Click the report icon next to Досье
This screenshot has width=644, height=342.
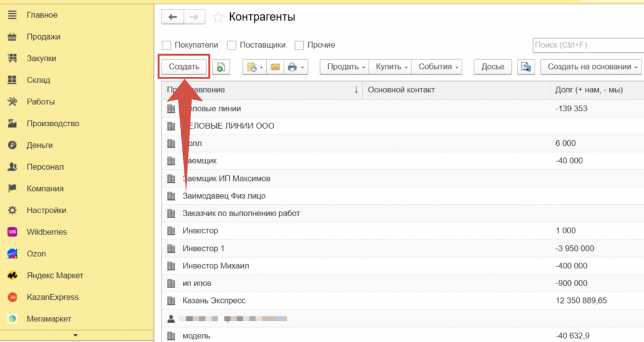click(x=526, y=67)
